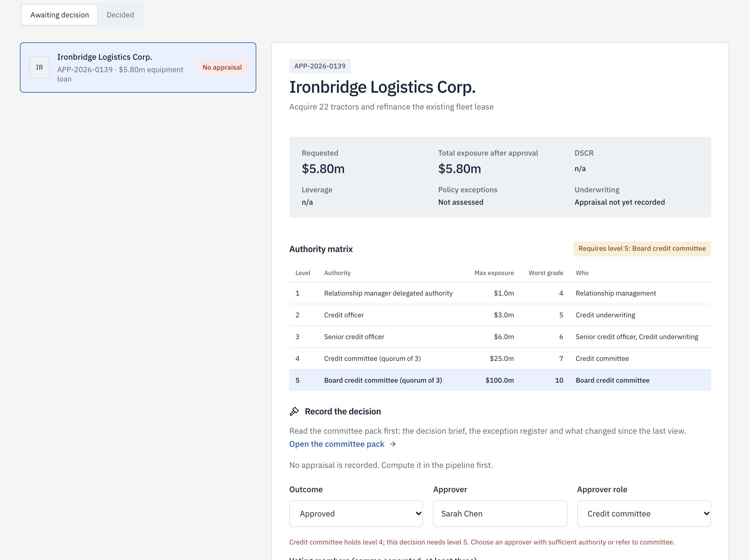Click the Not assessed policy exceptions value

point(461,202)
